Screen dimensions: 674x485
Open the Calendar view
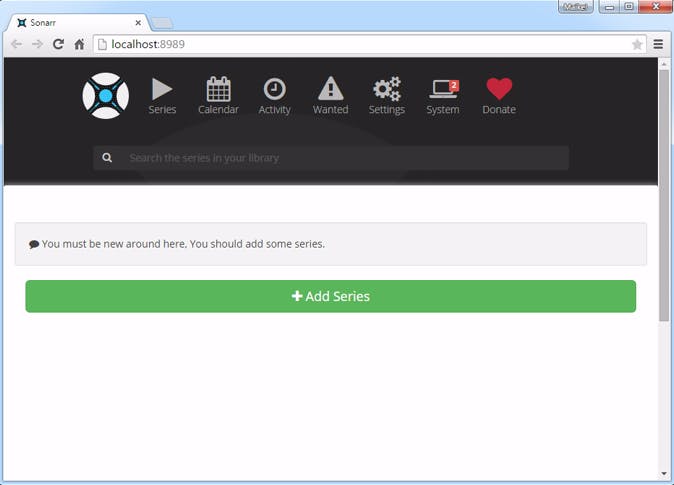(x=218, y=96)
